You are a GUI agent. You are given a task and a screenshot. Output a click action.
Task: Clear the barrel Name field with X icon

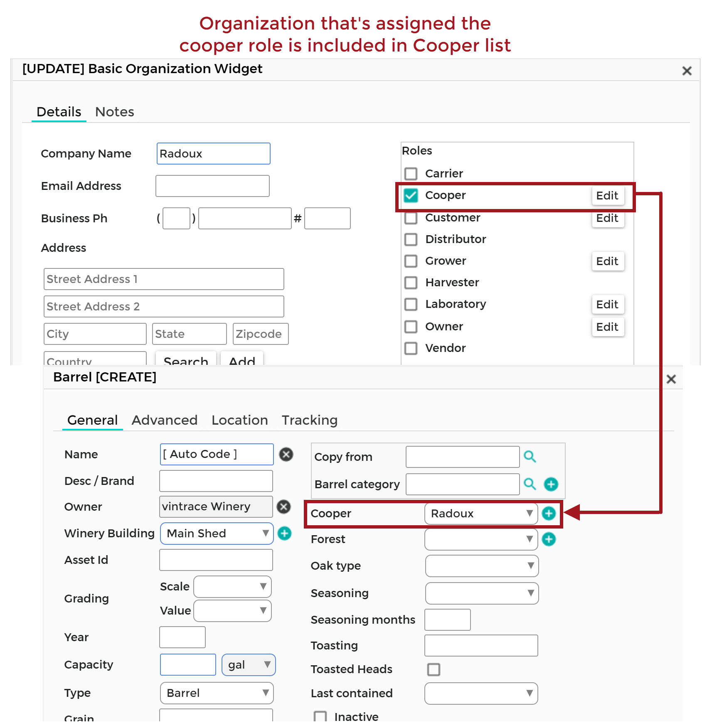click(286, 454)
